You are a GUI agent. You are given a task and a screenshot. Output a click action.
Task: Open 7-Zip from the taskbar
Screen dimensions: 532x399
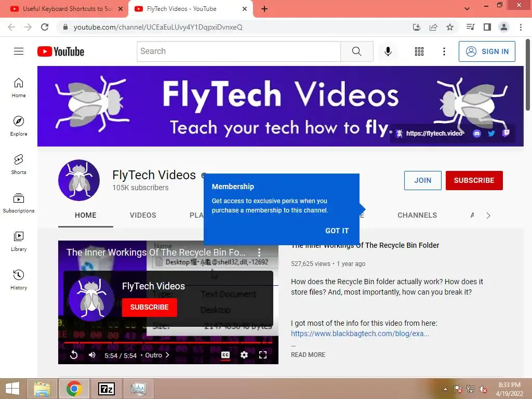(106, 389)
